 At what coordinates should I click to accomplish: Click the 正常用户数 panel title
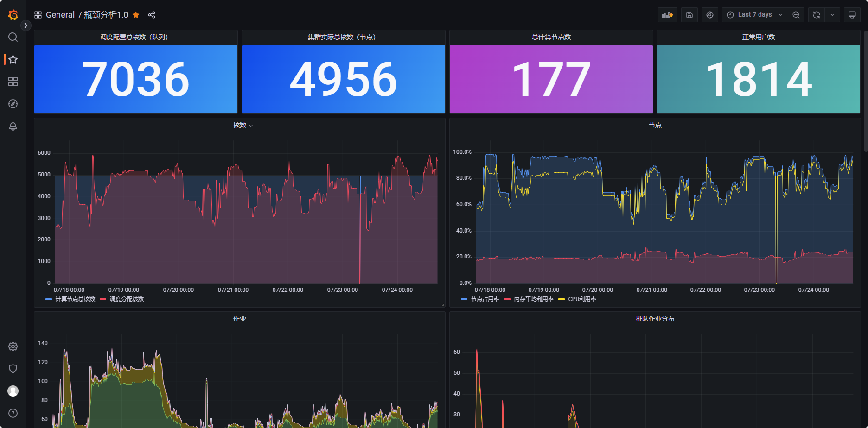[759, 37]
